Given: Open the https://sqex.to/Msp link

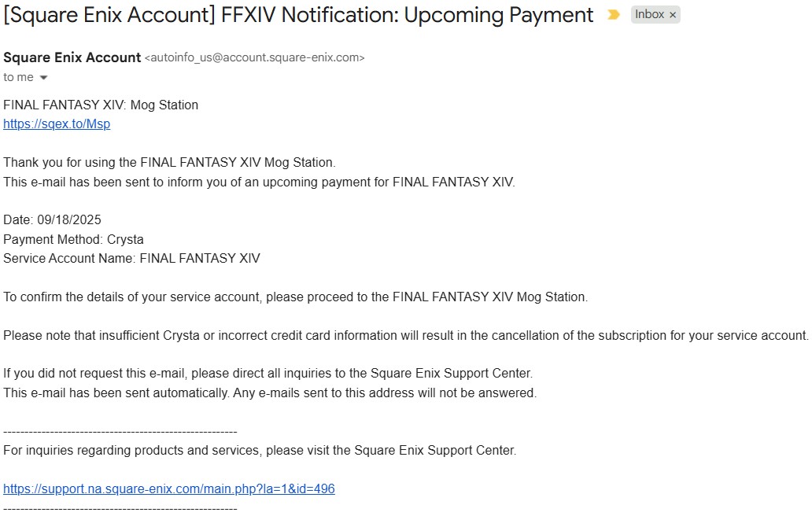Looking at the screenshot, I should [x=57, y=123].
